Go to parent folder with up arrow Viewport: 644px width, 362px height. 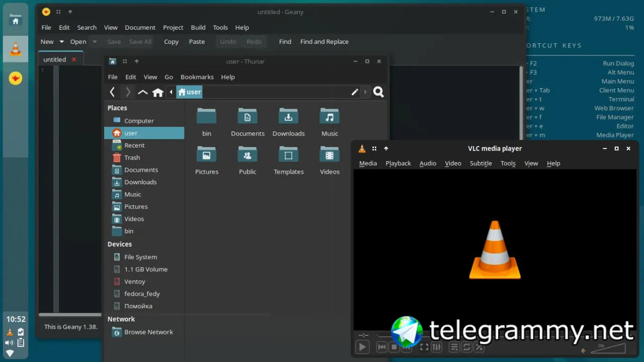click(143, 92)
